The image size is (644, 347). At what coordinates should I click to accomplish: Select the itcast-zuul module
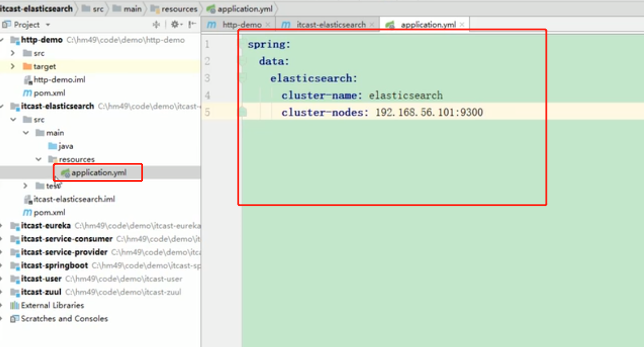(41, 292)
